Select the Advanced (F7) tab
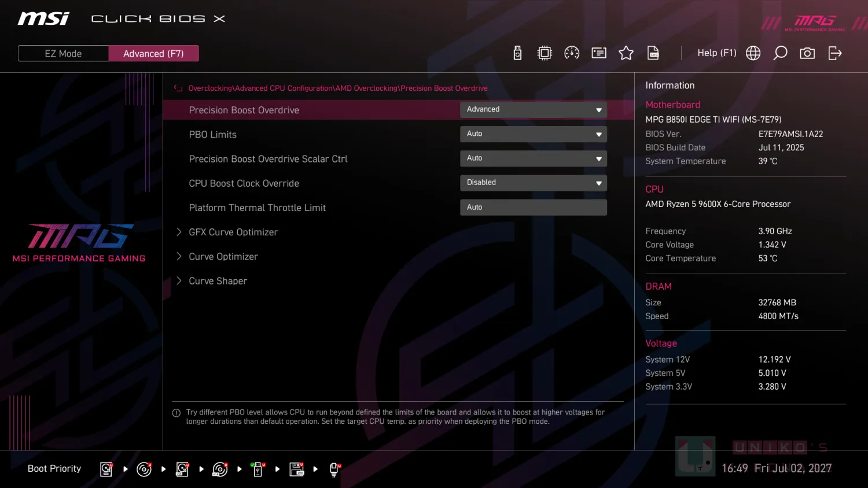 tap(153, 53)
